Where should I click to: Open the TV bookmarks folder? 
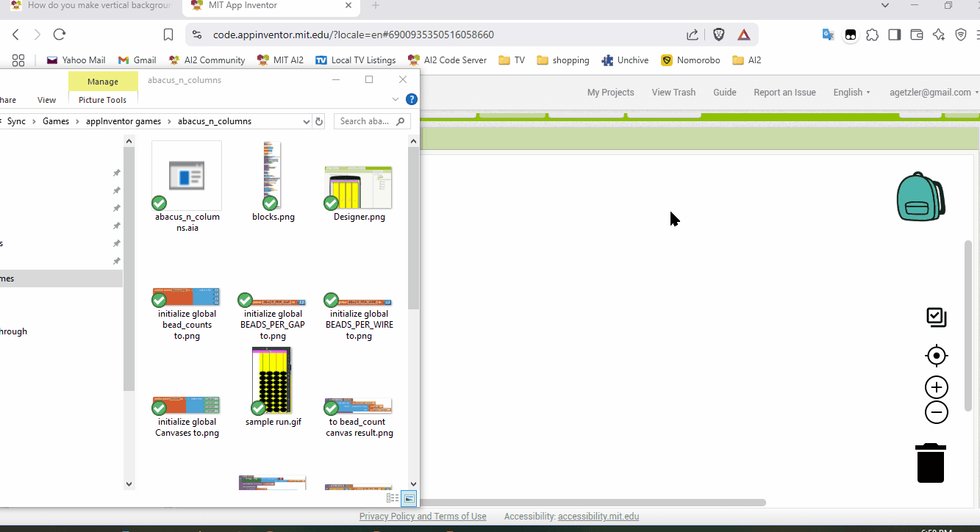click(512, 60)
